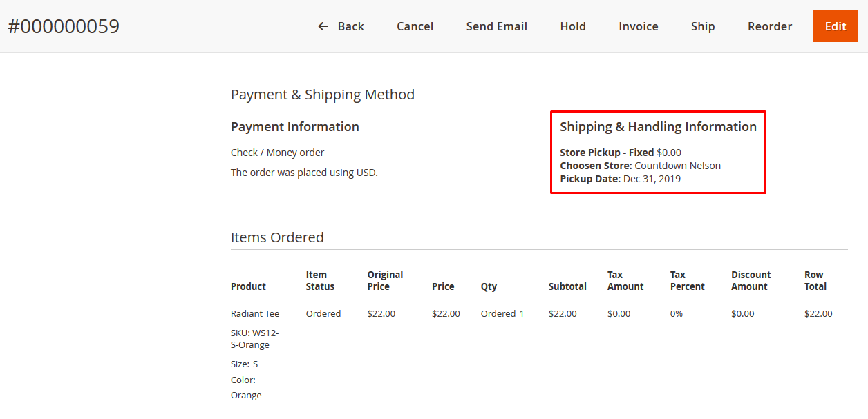Put the order on Hold
868x419 pixels.
[573, 26]
